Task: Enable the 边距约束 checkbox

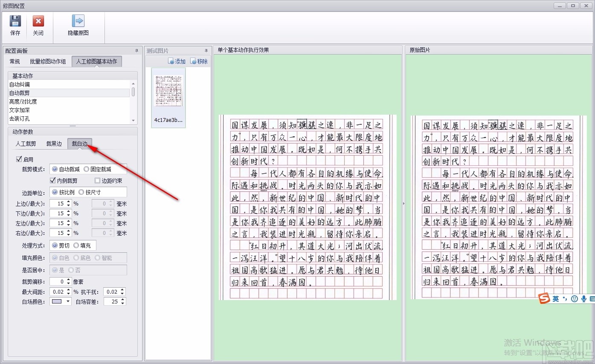Action: 97,181
